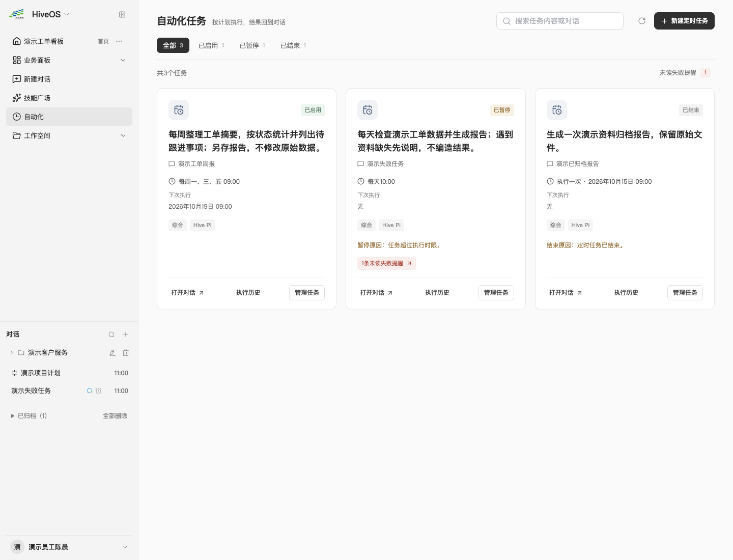Viewport: 733px width, 560px height.
Task: Click the 2026年10月19日 09:00 next run time
Action: point(200,207)
